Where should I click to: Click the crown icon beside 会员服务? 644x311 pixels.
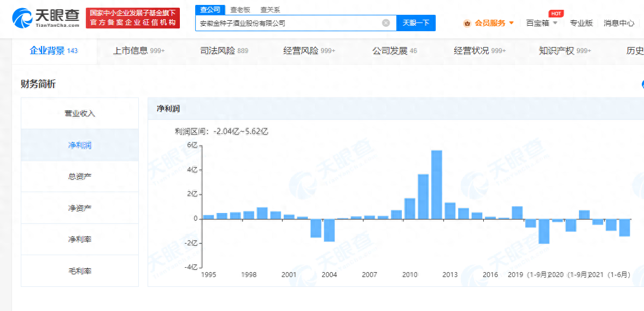coord(467,23)
